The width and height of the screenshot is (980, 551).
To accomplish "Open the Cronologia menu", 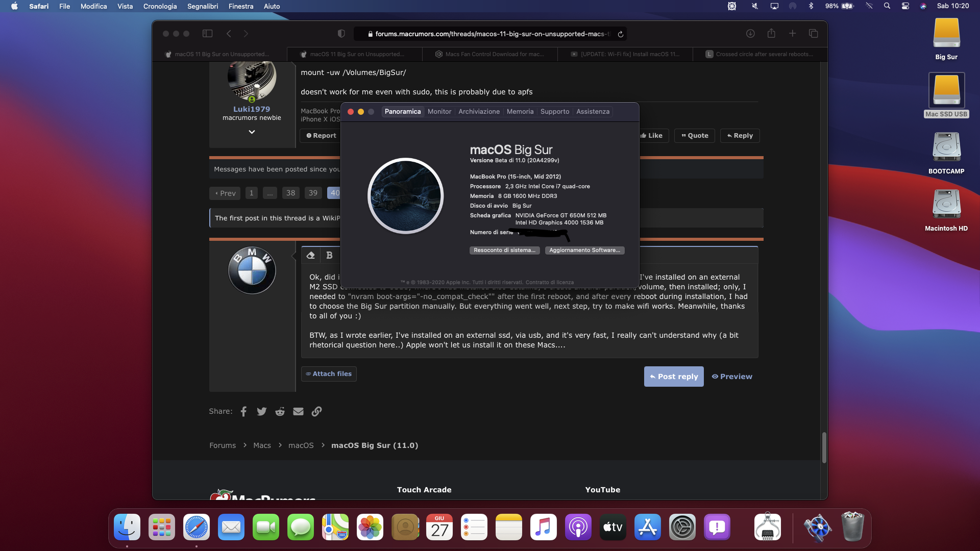I will point(160,6).
